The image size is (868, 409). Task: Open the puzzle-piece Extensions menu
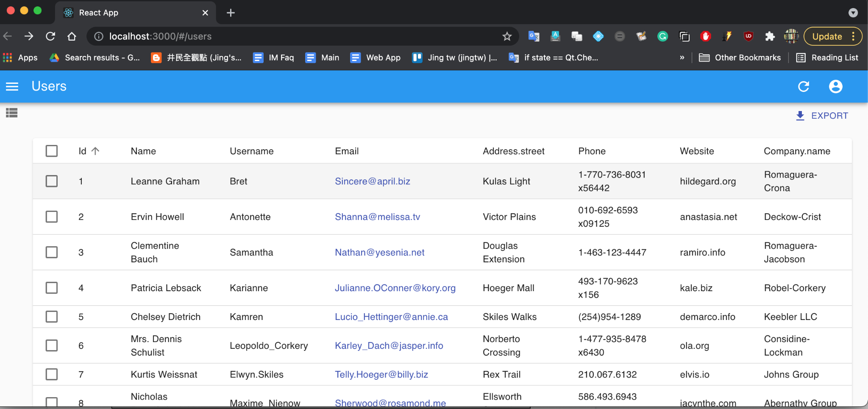[x=770, y=36]
